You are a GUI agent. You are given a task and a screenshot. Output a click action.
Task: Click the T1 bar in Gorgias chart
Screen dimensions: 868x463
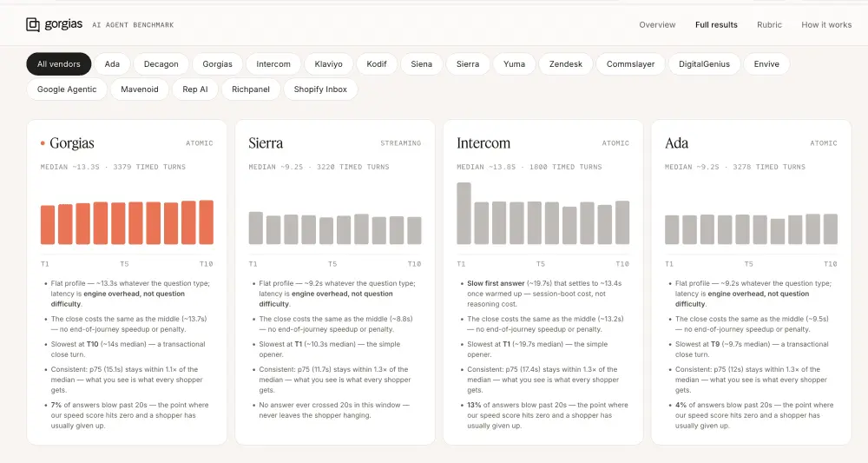[48, 225]
